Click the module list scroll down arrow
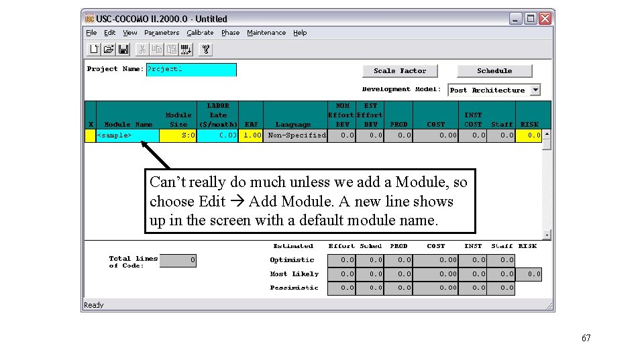Viewport: 644px width, 362px height. tap(547, 235)
